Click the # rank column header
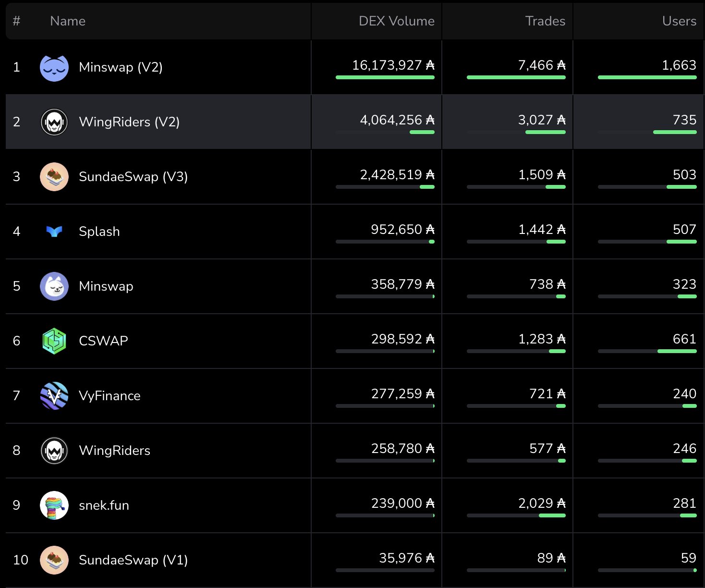This screenshot has width=705, height=588. (x=16, y=21)
